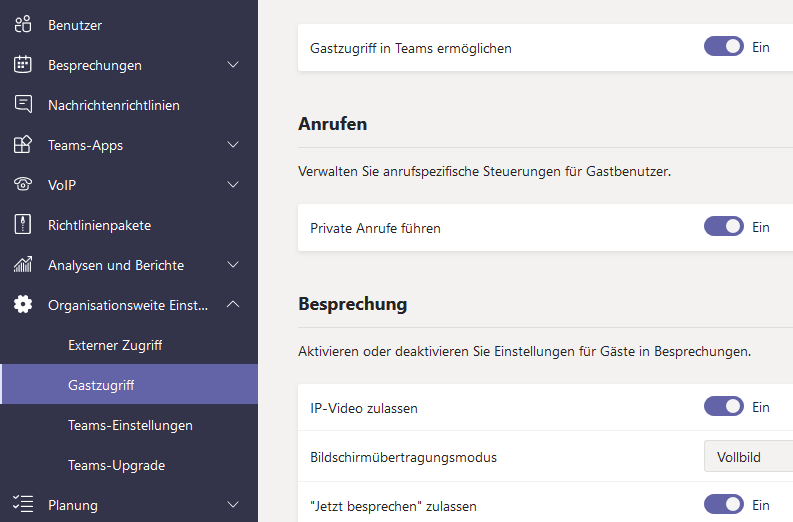Open the Externer Zugriff page

(x=115, y=345)
